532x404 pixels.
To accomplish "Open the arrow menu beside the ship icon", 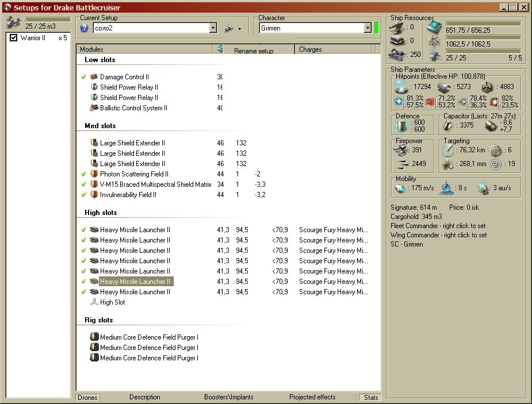I will point(239,29).
